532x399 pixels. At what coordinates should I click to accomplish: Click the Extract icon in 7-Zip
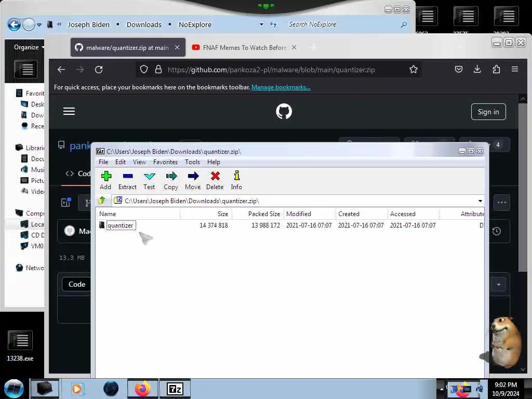[x=128, y=180]
